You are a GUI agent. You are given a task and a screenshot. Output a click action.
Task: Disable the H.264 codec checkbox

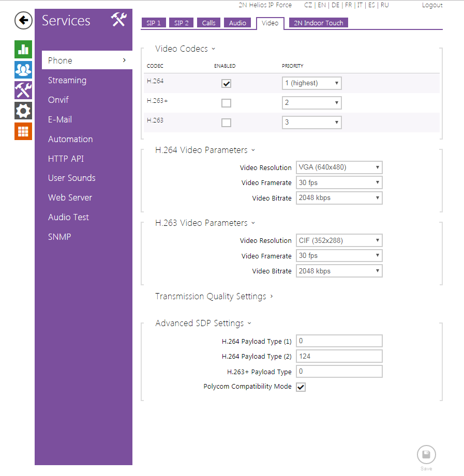(x=226, y=83)
